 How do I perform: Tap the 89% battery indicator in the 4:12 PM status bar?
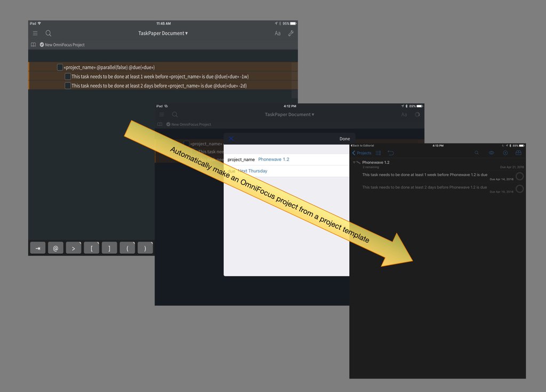click(416, 106)
